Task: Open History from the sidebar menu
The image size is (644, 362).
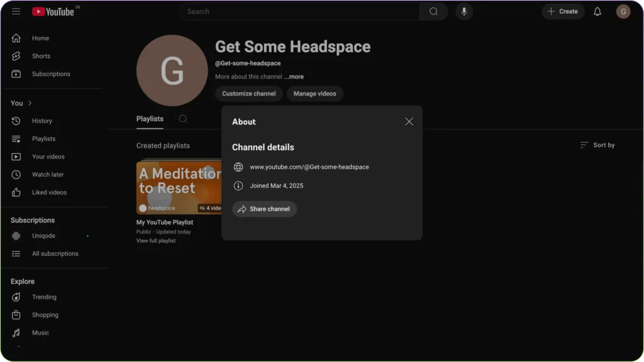Action: tap(42, 121)
